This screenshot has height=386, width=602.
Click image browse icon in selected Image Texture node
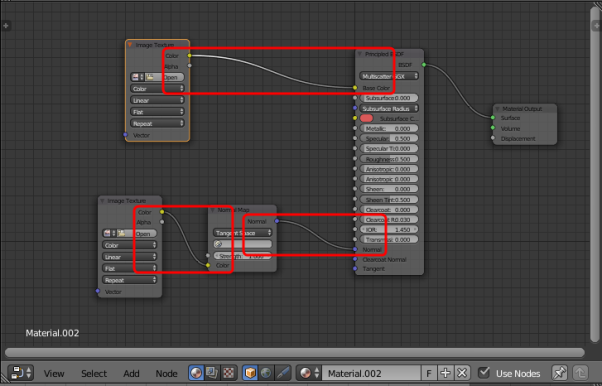(137, 77)
